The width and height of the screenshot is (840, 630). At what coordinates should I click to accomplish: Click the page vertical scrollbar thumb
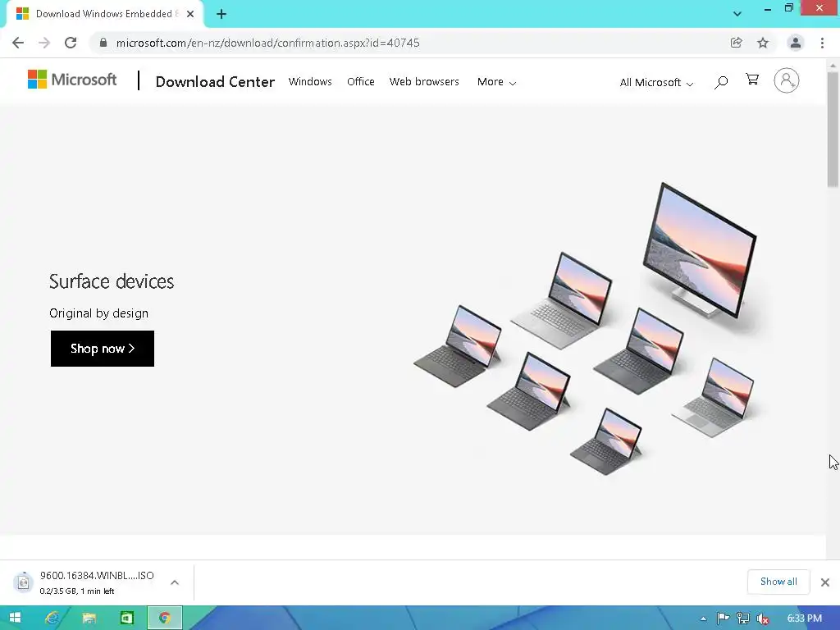click(833, 130)
